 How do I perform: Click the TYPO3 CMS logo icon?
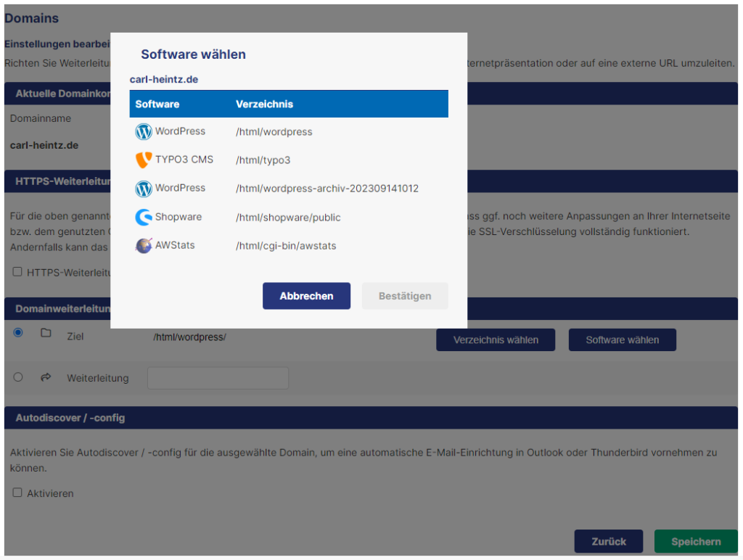click(x=144, y=160)
